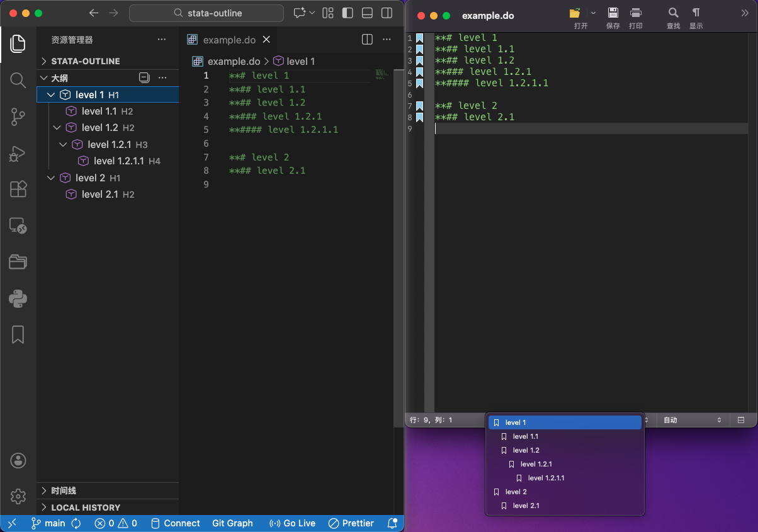
Task: Open the Search view in activity bar
Action: 18,80
